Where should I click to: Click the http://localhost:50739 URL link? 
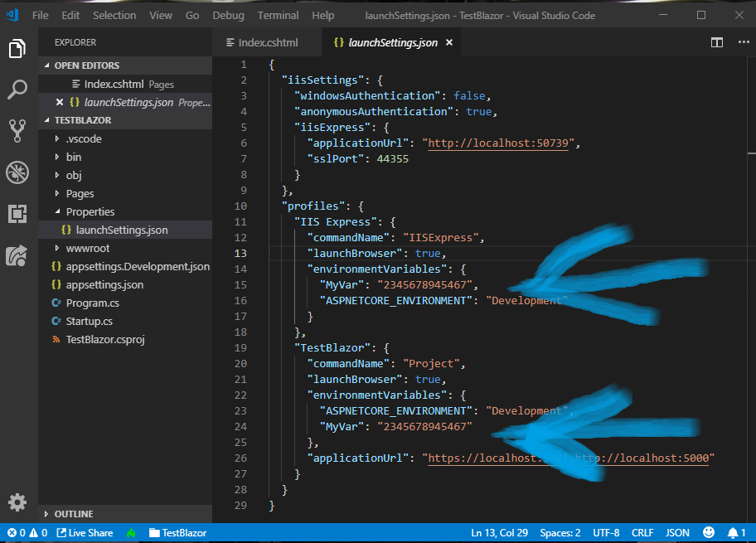(x=498, y=143)
